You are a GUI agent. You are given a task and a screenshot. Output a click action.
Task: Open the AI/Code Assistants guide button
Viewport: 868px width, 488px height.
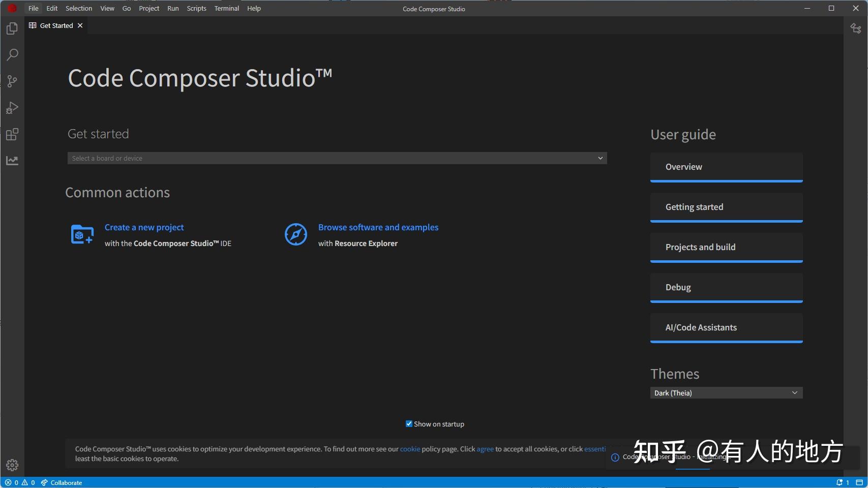[726, 328]
